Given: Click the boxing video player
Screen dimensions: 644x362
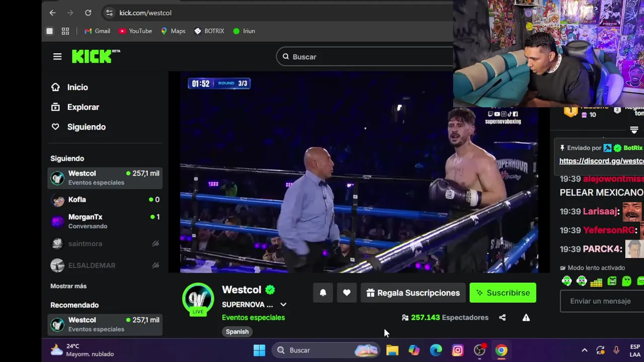Looking at the screenshot, I should [x=358, y=172].
